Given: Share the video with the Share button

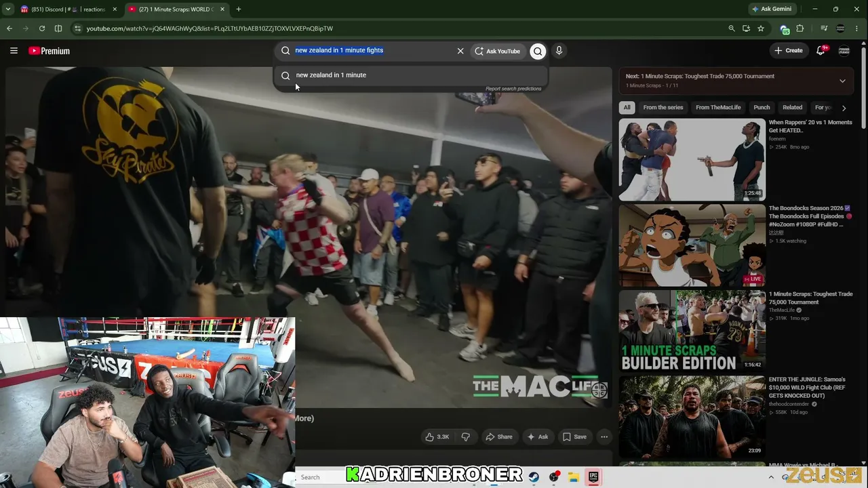Looking at the screenshot, I should click(499, 437).
